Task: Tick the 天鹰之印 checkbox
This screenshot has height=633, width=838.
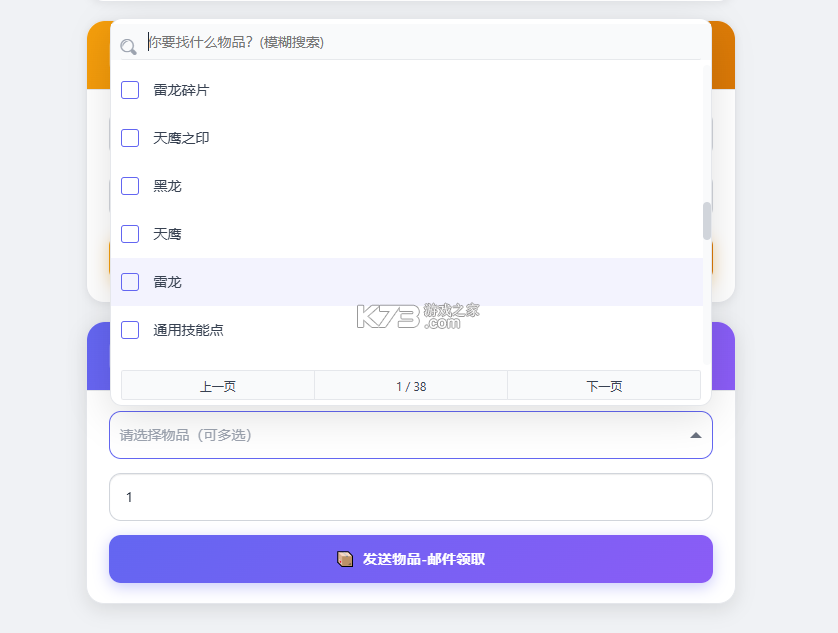Action: click(x=130, y=138)
